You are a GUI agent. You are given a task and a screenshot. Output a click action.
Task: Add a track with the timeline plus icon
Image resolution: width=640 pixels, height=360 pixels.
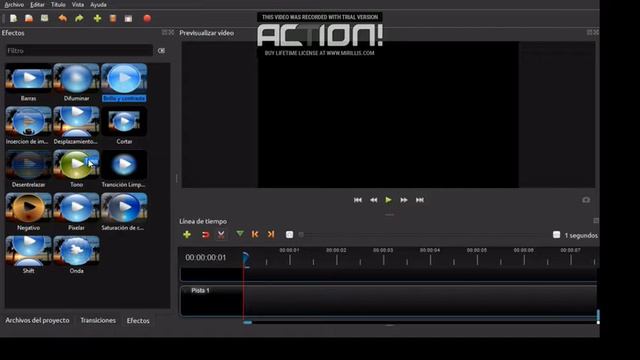coord(187,235)
